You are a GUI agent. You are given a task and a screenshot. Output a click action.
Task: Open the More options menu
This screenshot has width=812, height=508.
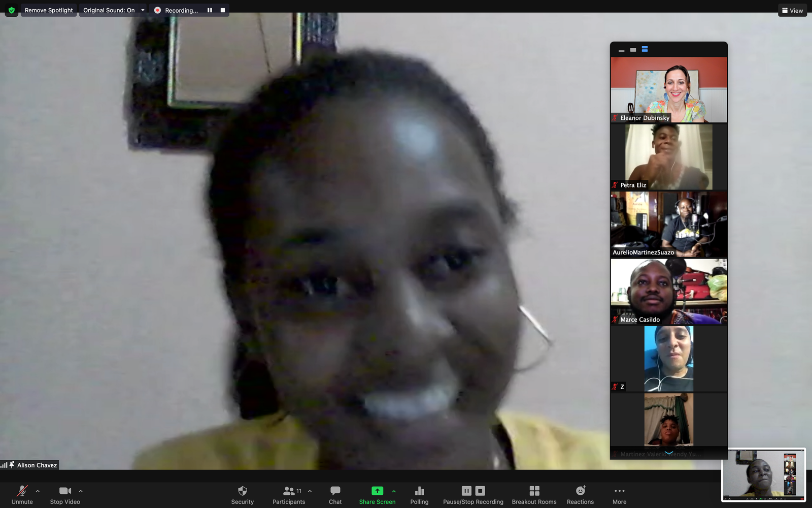point(619,495)
